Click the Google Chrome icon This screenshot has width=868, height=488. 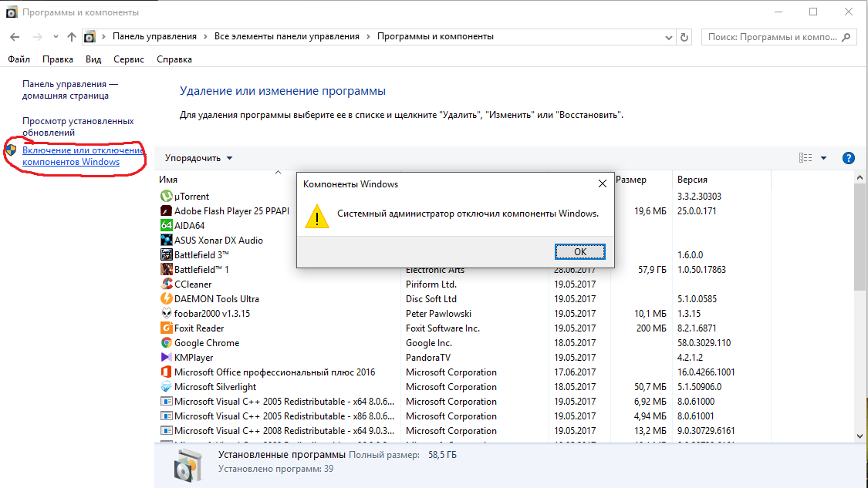(166, 343)
